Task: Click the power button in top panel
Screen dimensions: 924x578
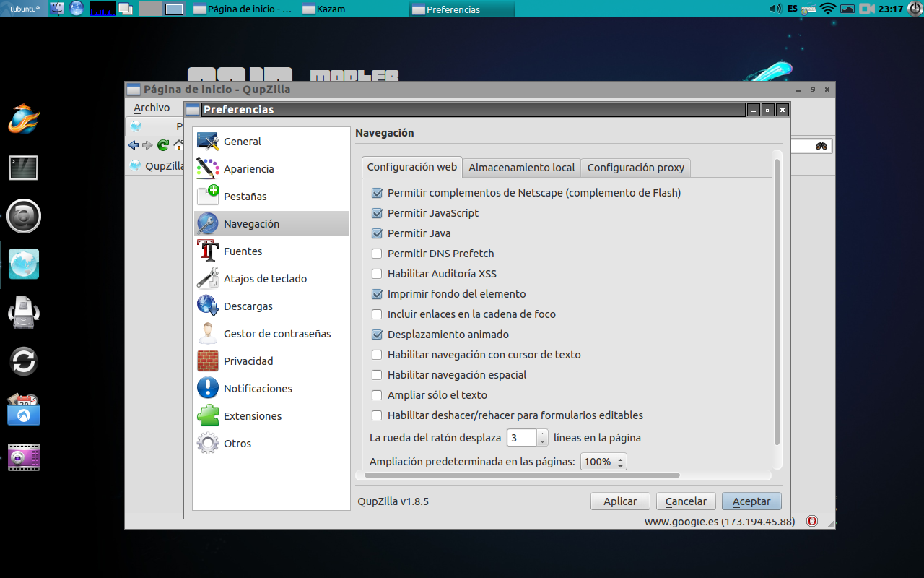Action: click(x=915, y=9)
